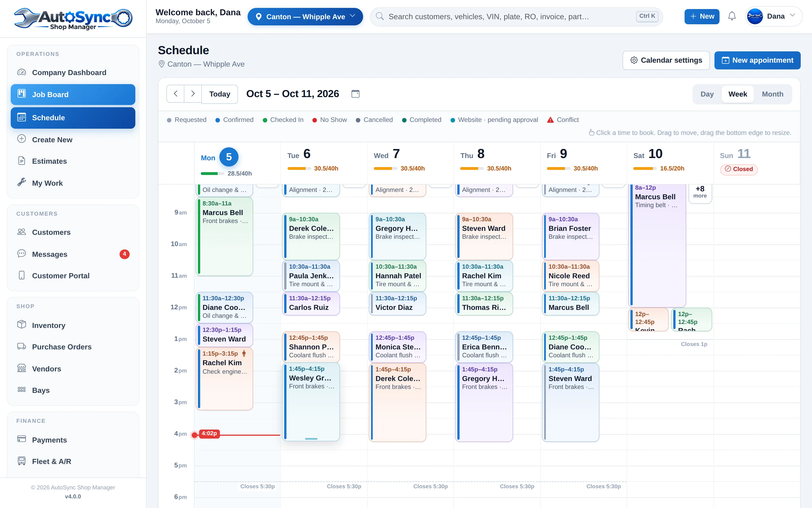
Task: Open Job Board in sidebar
Action: pos(73,95)
